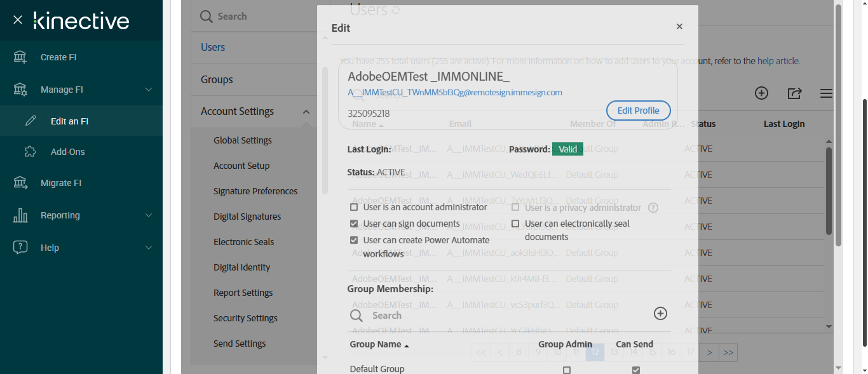
Task: Click the add group plus icon
Action: tap(660, 314)
